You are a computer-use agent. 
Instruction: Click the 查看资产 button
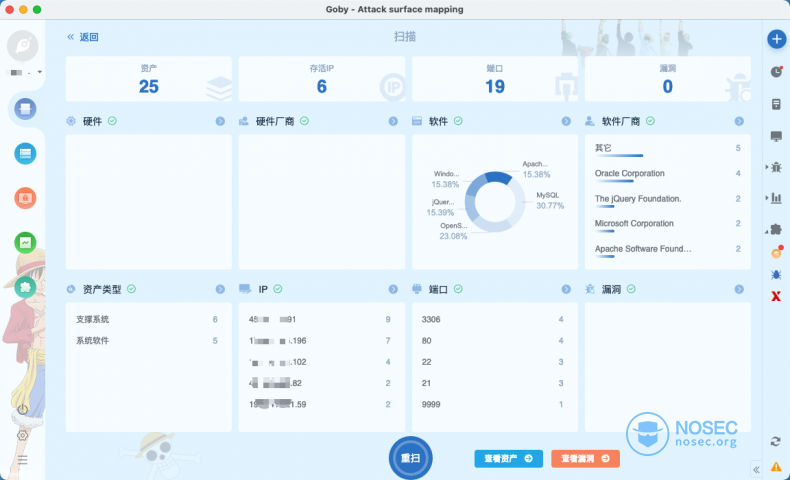[x=508, y=458]
